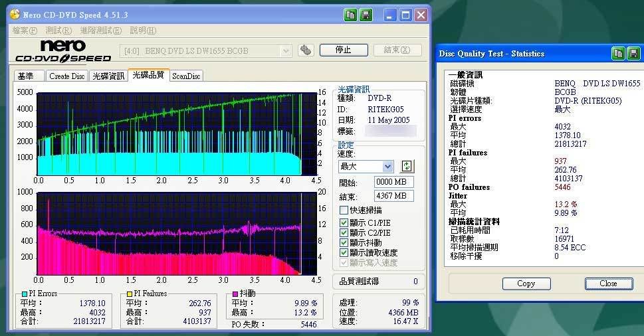The height and width of the screenshot is (336, 644).
Task: Click the Nero disc icon in title bar
Action: tap(15, 15)
